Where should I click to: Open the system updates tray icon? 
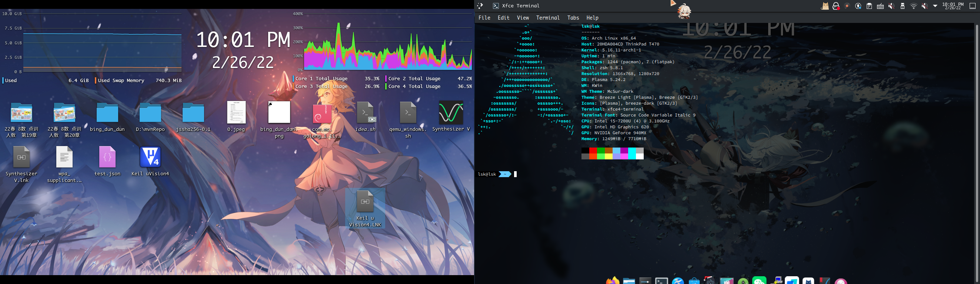pyautogui.click(x=858, y=6)
